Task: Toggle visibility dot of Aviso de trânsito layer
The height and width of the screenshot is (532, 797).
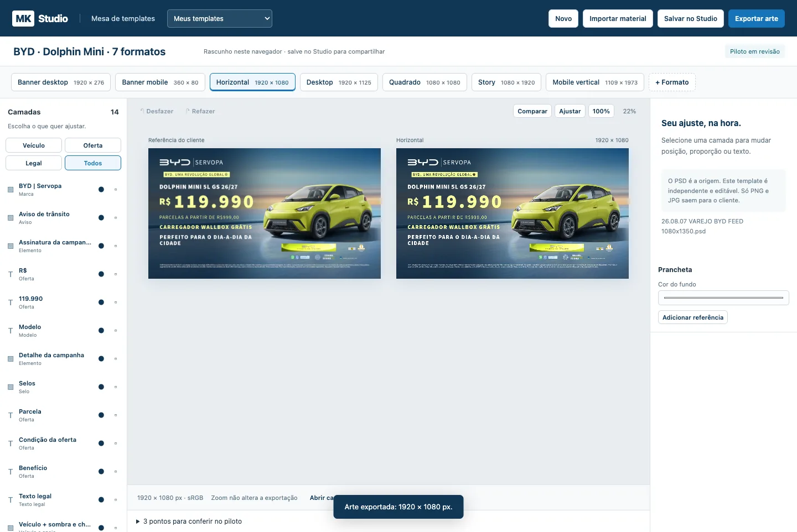Action: (101, 218)
